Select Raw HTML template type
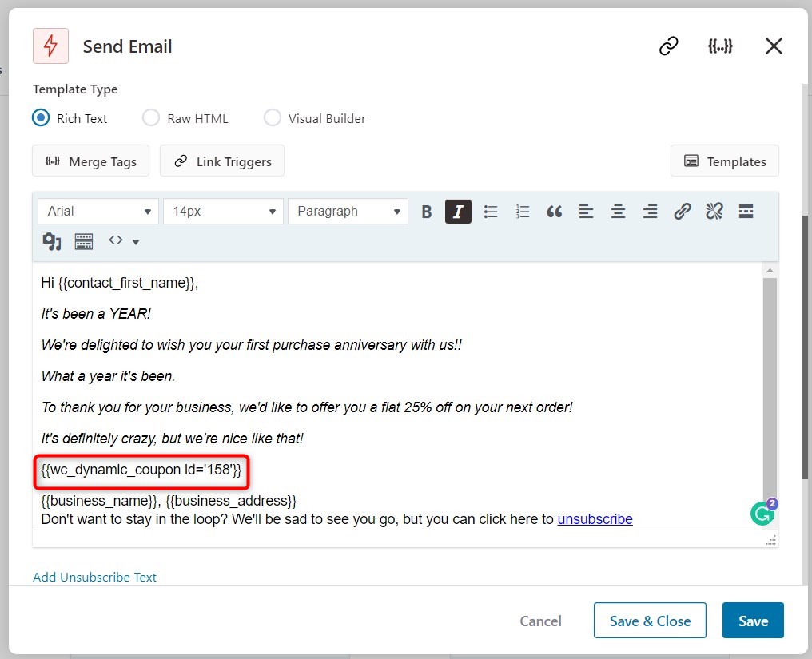Screen dimensions: 812x659 151,118
